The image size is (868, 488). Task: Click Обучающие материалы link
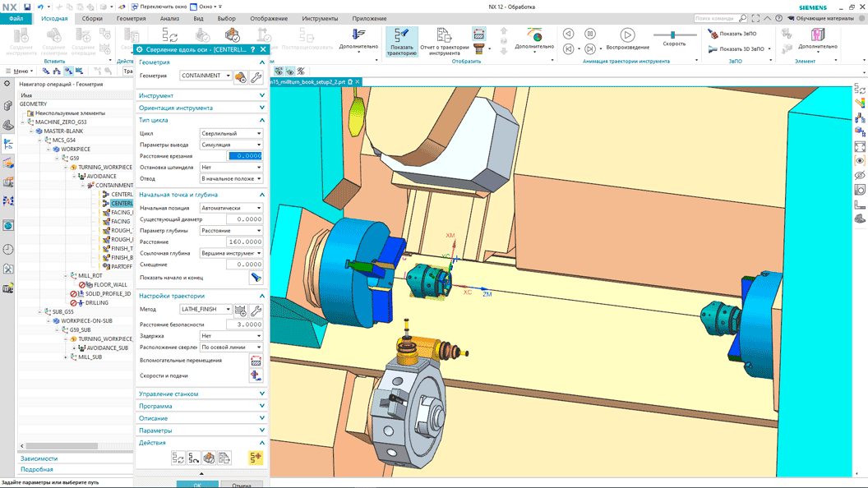click(820, 18)
